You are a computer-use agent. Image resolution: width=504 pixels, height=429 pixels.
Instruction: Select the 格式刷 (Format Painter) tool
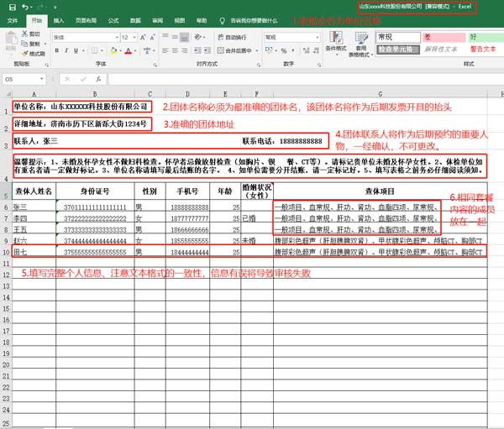(34, 54)
